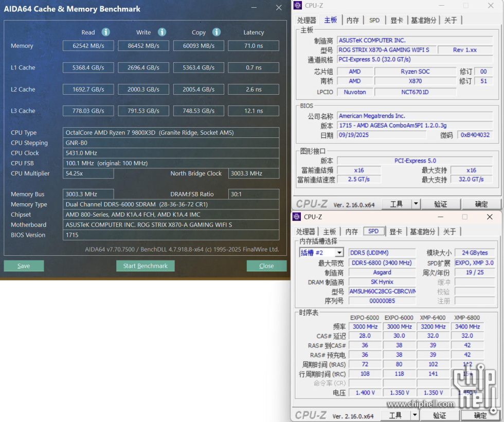
Task: Expand the 工具 dropdown arrow in the lower CPU-Z
Action: point(415,415)
